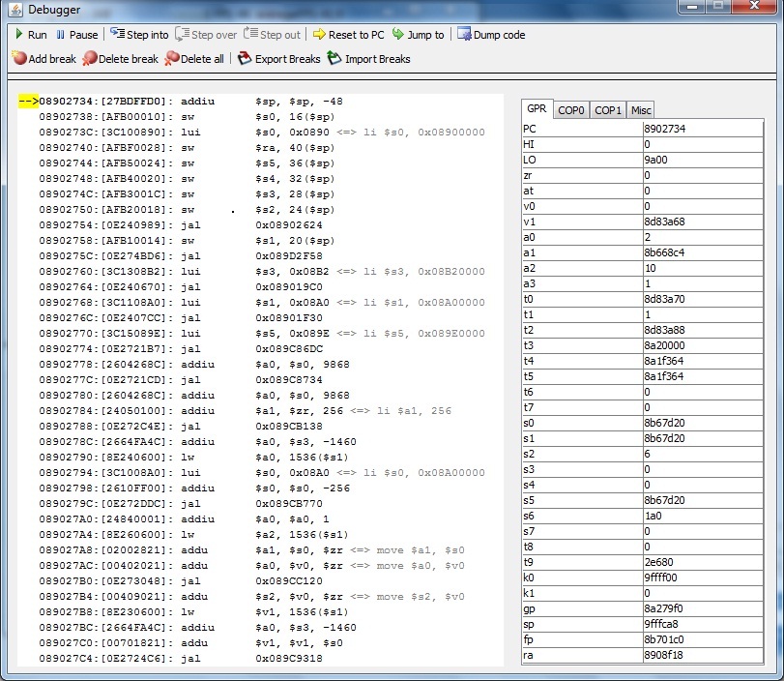784x681 pixels.
Task: Click Dump code button
Action: pyautogui.click(x=491, y=35)
